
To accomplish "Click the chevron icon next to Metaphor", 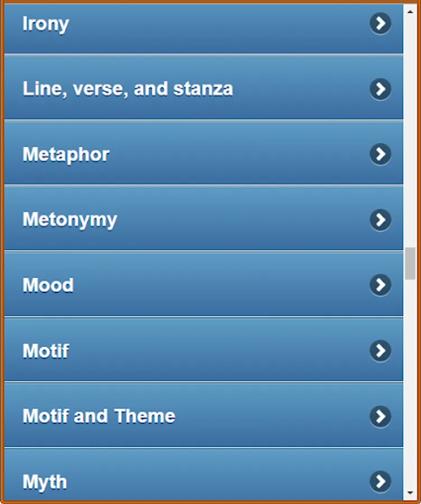I will point(380,154).
